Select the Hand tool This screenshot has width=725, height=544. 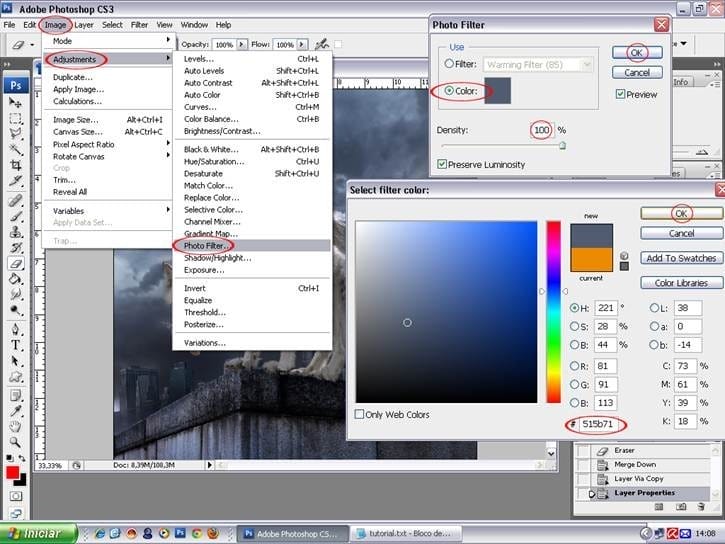pos(15,427)
